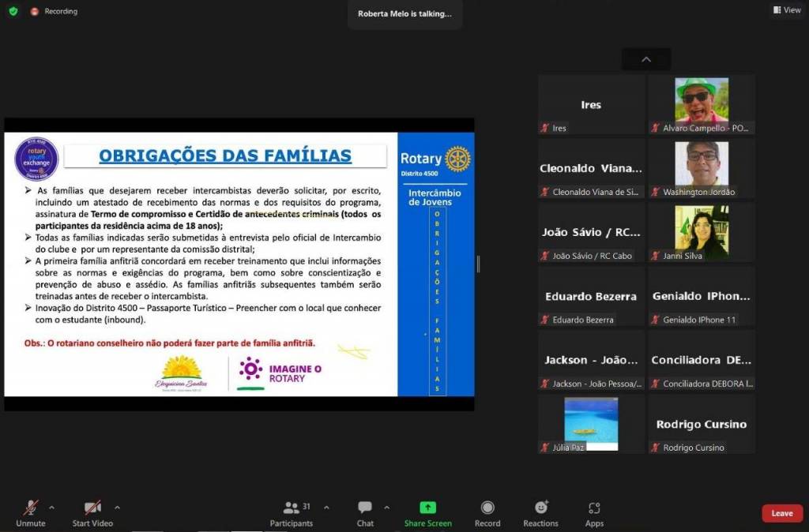Click the green Share Screen icon
Screen dimensions: 809x532
tap(427, 508)
